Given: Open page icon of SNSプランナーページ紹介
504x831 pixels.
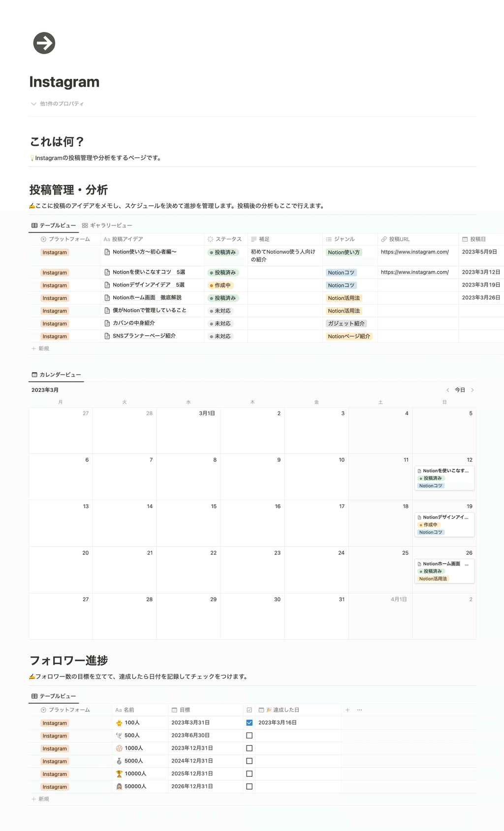Looking at the screenshot, I should click(x=107, y=336).
